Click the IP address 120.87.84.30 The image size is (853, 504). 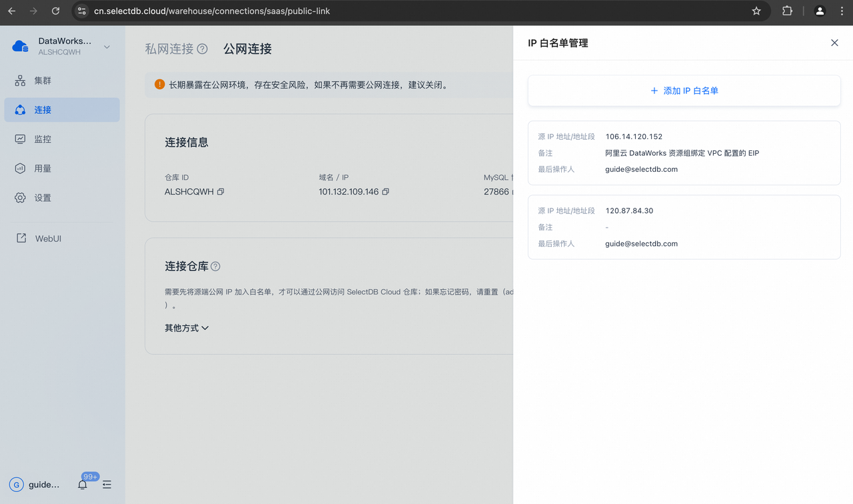pyautogui.click(x=629, y=210)
